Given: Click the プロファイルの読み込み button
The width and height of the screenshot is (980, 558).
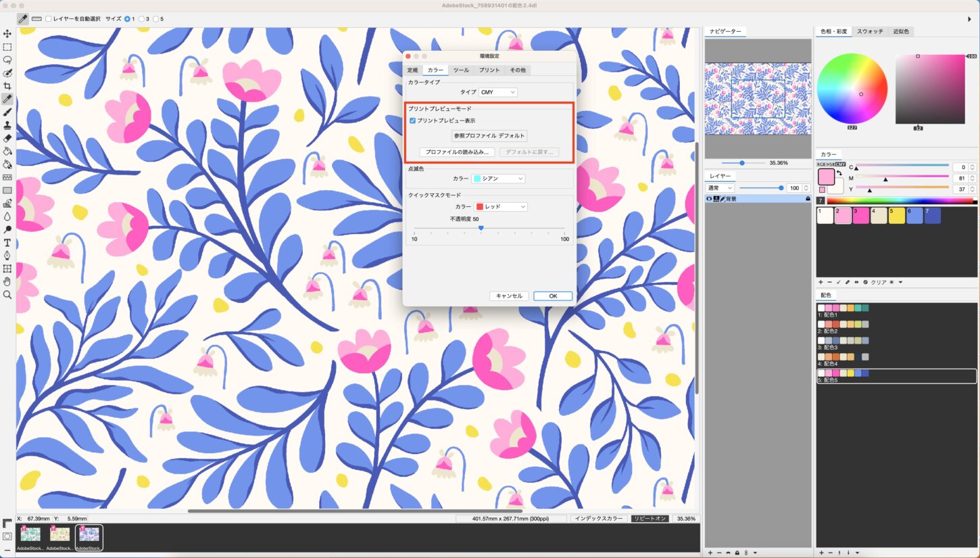Looking at the screenshot, I should [x=457, y=152].
